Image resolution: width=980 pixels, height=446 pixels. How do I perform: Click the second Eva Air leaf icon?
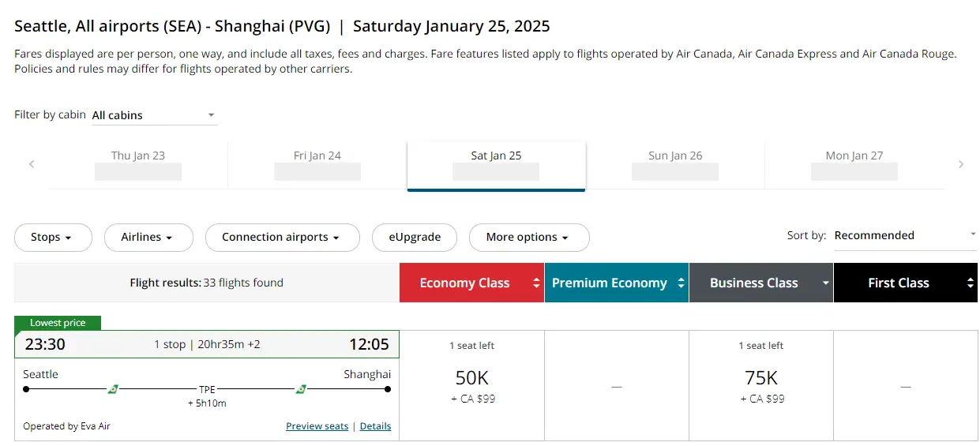pyautogui.click(x=301, y=389)
